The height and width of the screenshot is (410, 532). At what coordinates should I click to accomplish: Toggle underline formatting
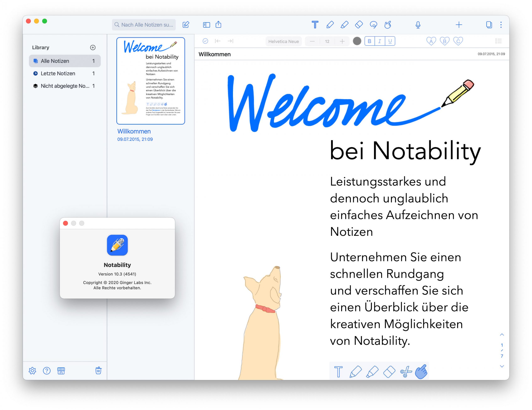pyautogui.click(x=390, y=41)
